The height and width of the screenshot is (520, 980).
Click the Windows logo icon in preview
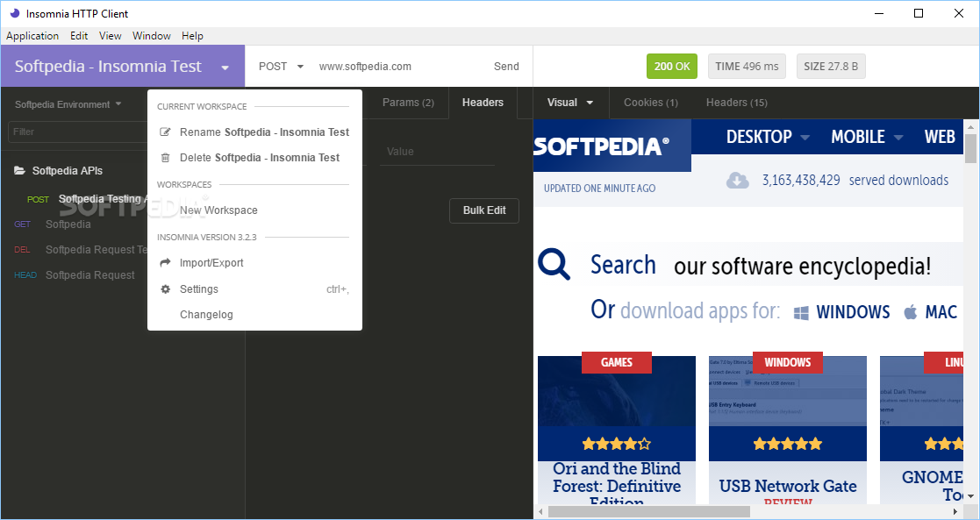801,312
